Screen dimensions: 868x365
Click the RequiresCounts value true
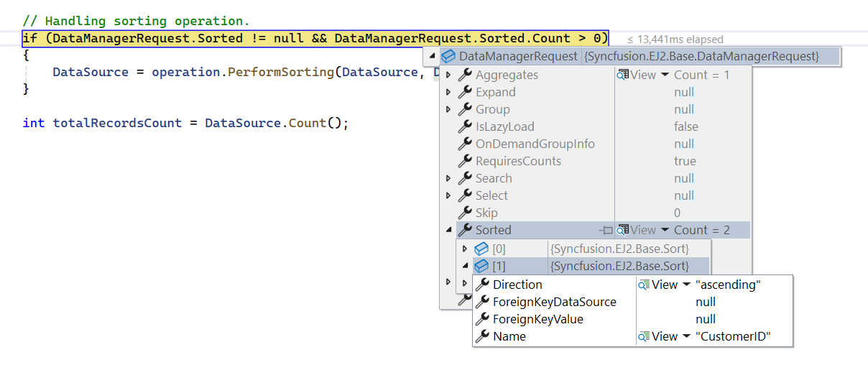(685, 161)
